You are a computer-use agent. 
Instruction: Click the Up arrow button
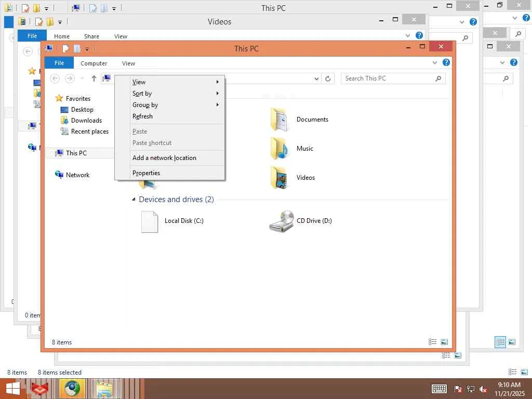click(x=94, y=79)
